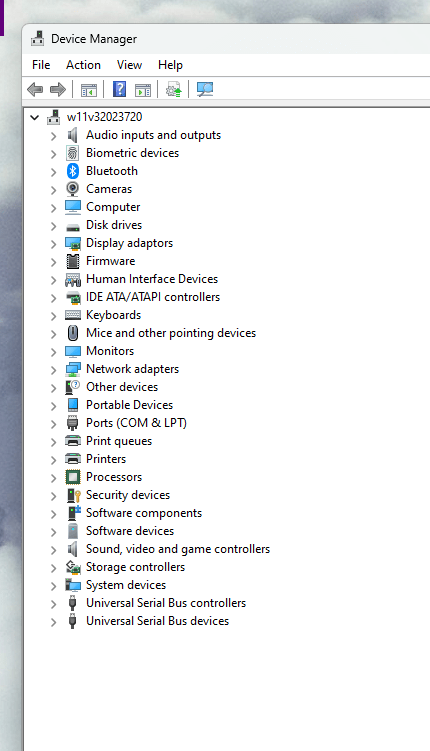Viewport: 430px width, 751px height.
Task: Click the Back arrow toolbar icon
Action: 35,89
